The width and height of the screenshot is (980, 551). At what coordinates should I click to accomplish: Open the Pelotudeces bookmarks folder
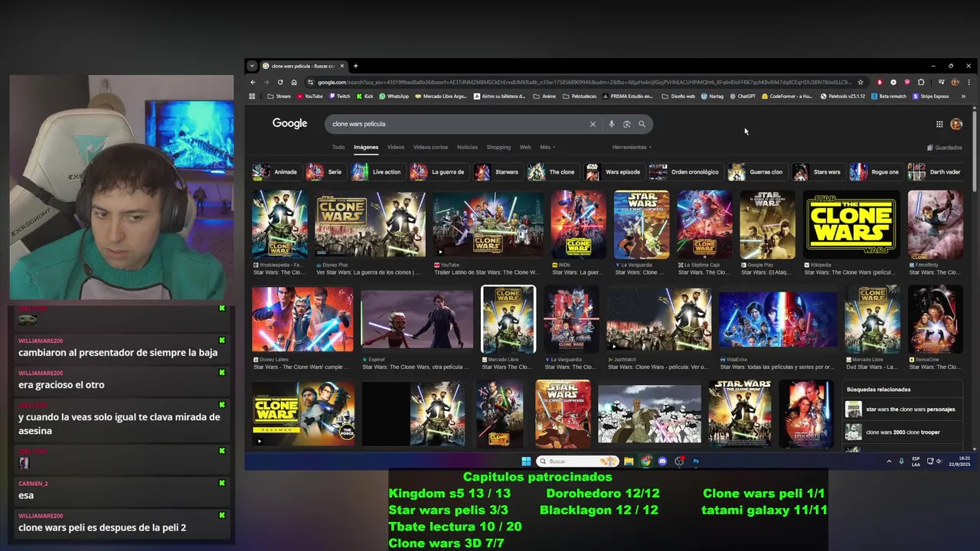click(580, 96)
